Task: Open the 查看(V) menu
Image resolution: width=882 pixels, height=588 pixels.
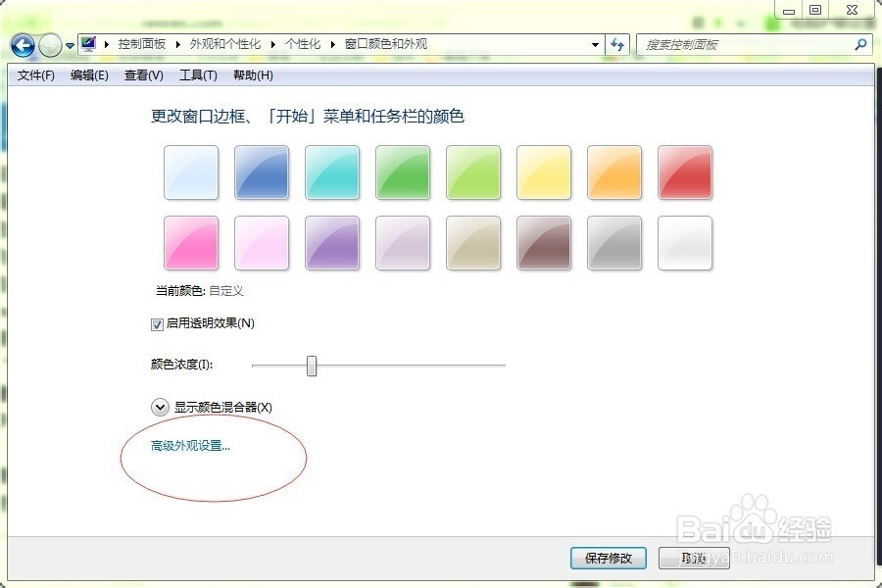Action: 143,74
